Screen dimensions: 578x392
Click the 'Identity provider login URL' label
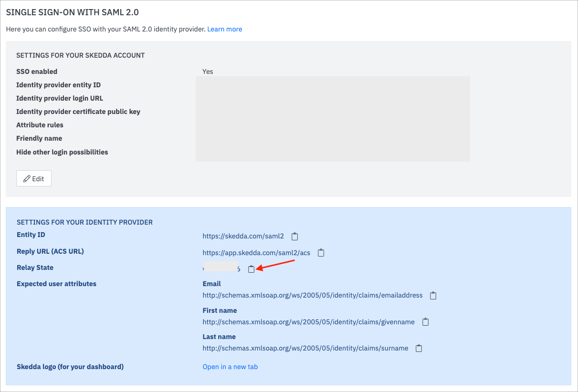[x=60, y=98]
